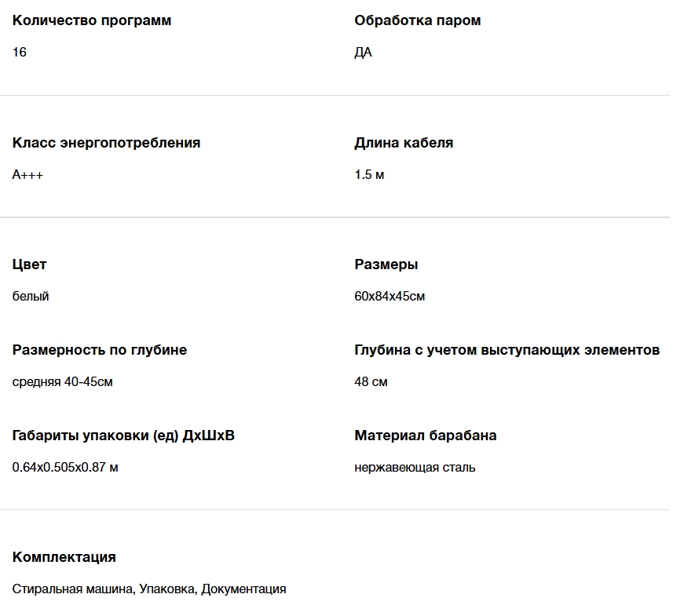This screenshot has height=616, width=673.
Task: Click the 'Стиральная машина, Упаковка, Документация' text
Action: (x=149, y=589)
